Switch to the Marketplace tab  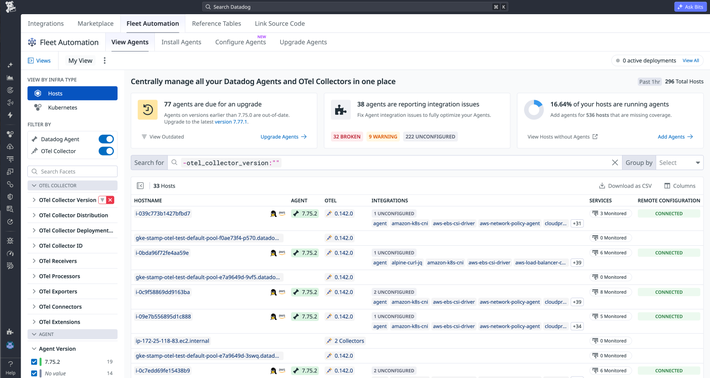point(96,24)
